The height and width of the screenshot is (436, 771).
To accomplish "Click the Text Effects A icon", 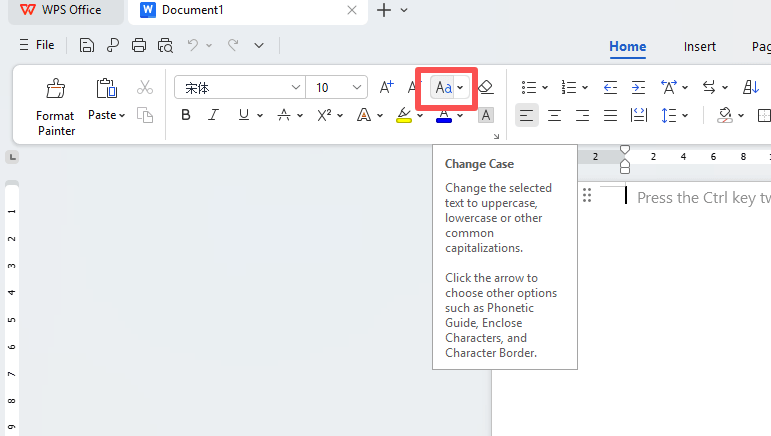I will coord(364,115).
